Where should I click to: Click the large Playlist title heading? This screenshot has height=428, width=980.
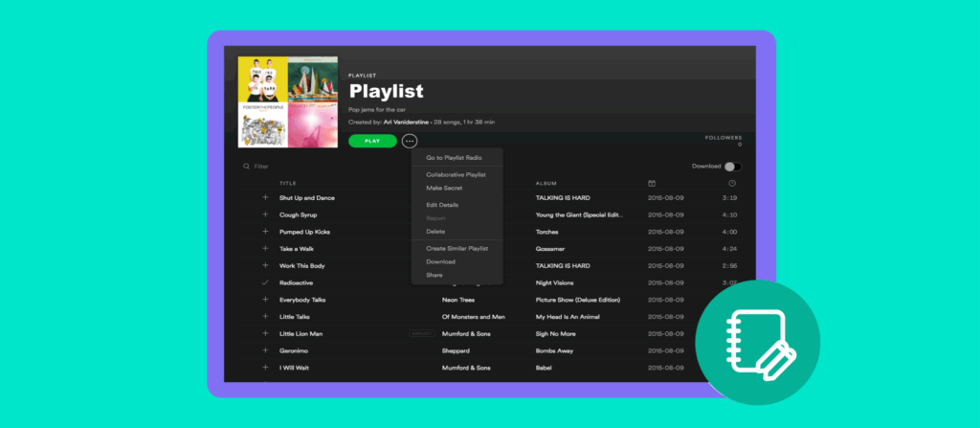pyautogui.click(x=387, y=91)
